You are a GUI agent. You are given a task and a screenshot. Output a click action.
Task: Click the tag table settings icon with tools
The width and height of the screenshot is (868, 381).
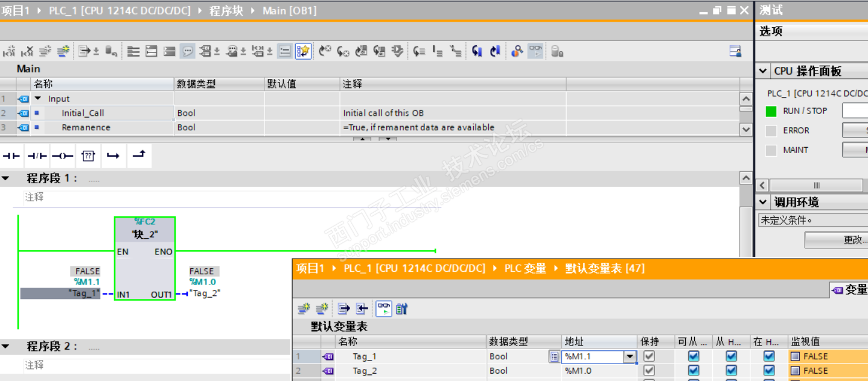pos(401,309)
